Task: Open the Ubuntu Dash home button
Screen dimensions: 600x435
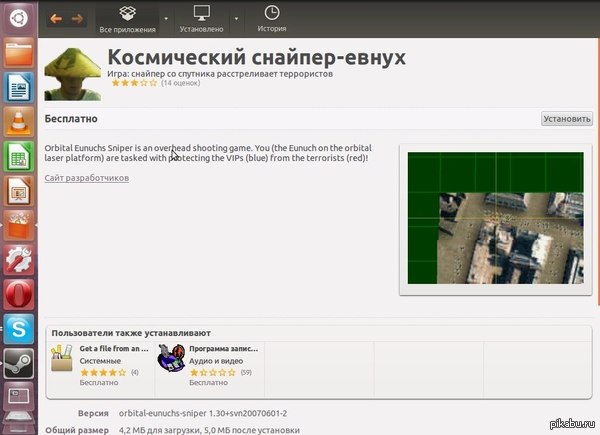Action: click(19, 17)
